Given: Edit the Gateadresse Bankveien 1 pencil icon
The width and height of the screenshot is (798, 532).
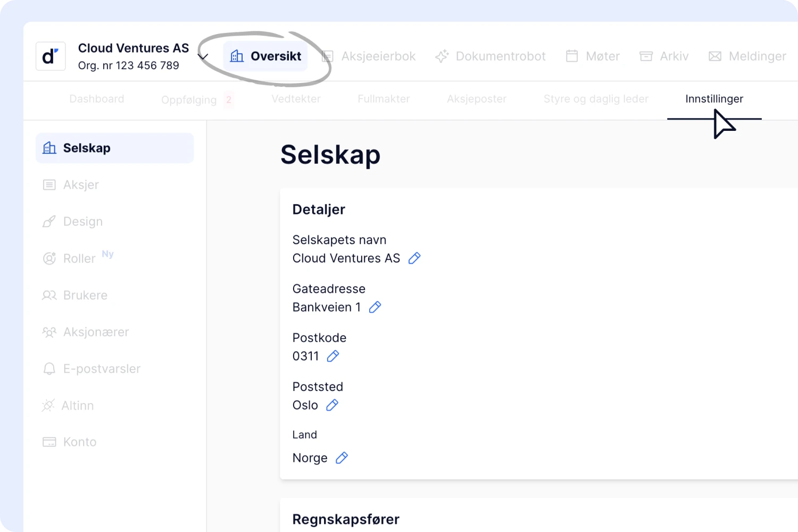Looking at the screenshot, I should click(x=375, y=307).
